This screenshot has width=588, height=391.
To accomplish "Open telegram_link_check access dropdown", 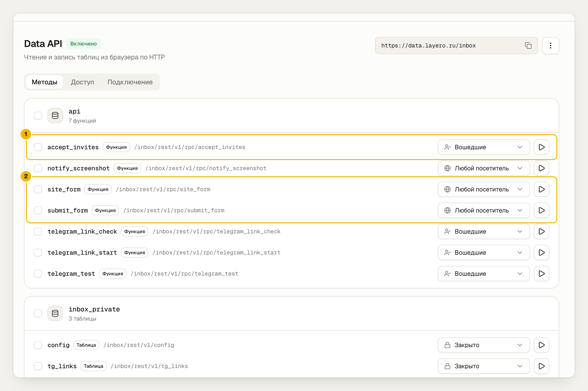I will [x=484, y=231].
